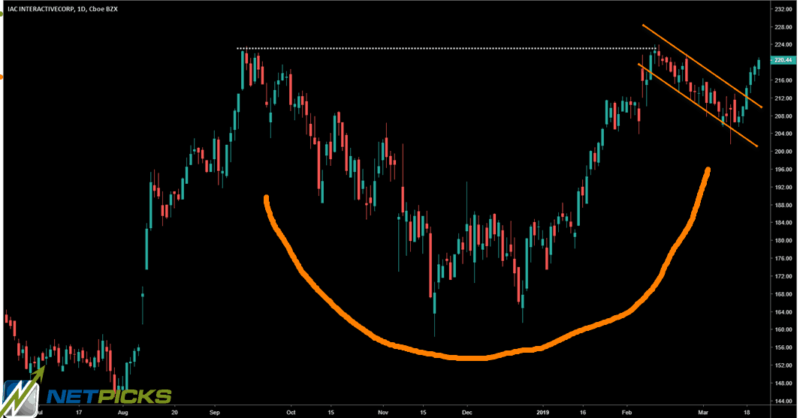Click the 176.00 price axis label

[783, 259]
